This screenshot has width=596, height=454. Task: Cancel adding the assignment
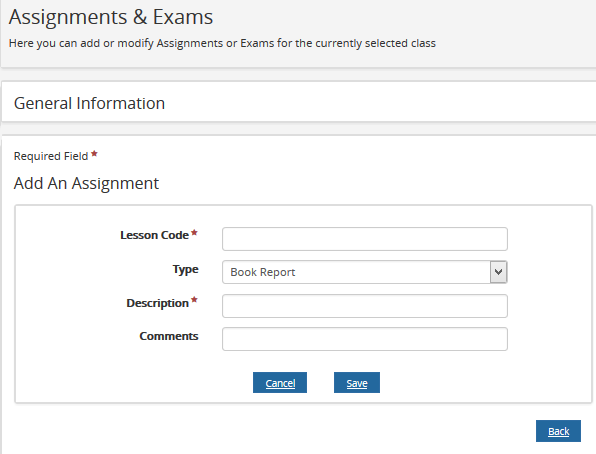(280, 383)
